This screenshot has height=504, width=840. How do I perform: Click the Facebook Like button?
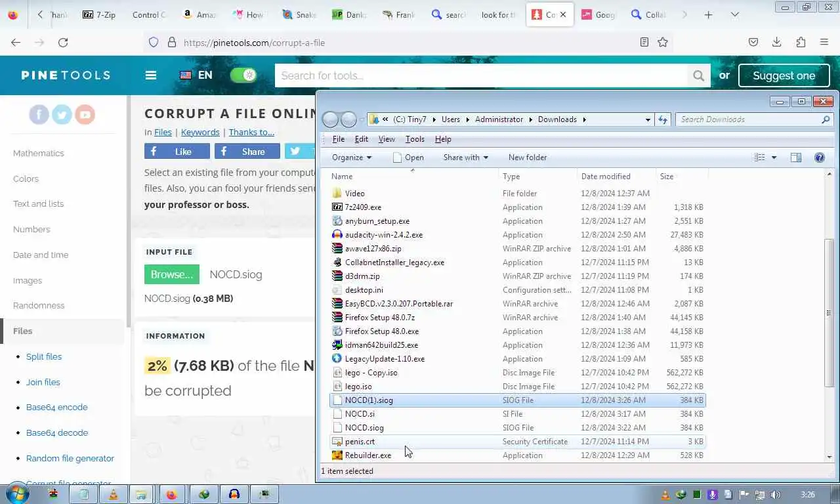[177, 152]
